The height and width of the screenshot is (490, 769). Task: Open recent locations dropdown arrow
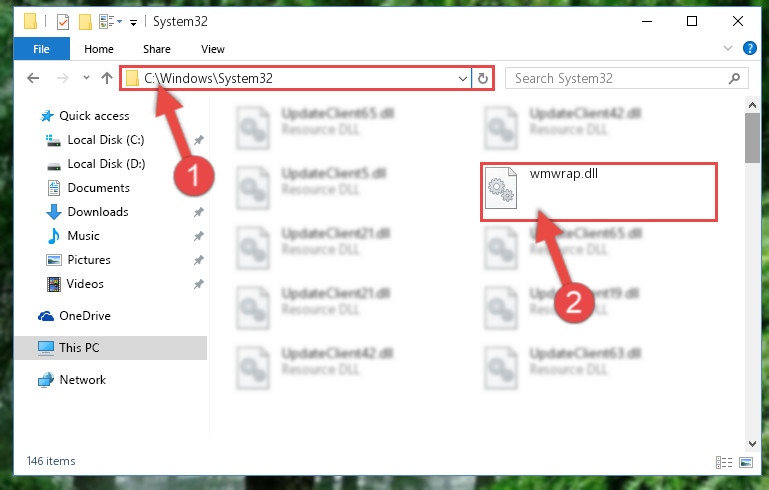[x=86, y=77]
